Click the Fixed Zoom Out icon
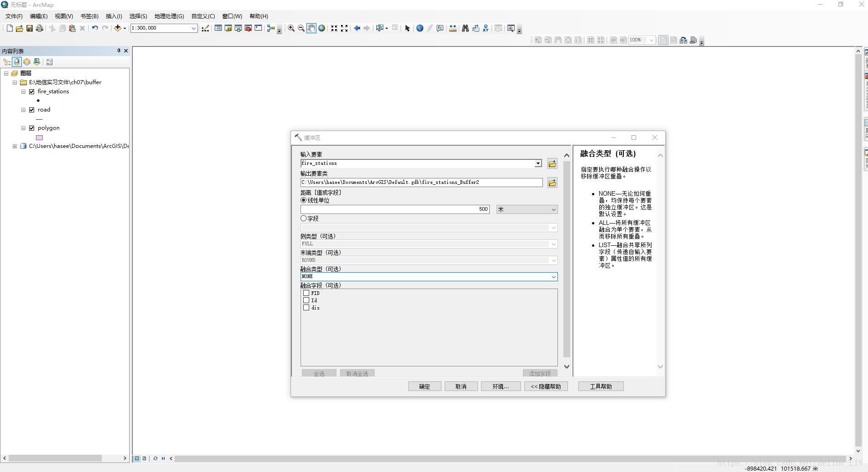This screenshot has width=868, height=472. (x=344, y=28)
